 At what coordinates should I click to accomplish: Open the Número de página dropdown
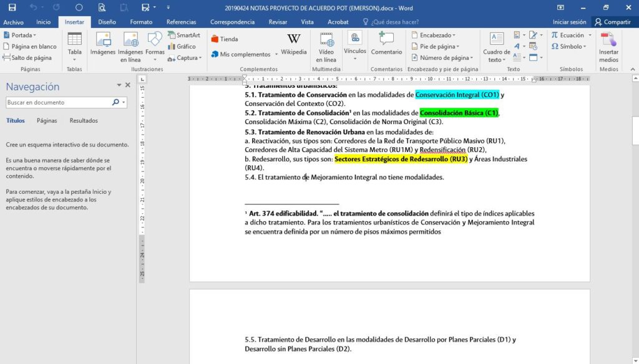click(x=442, y=58)
